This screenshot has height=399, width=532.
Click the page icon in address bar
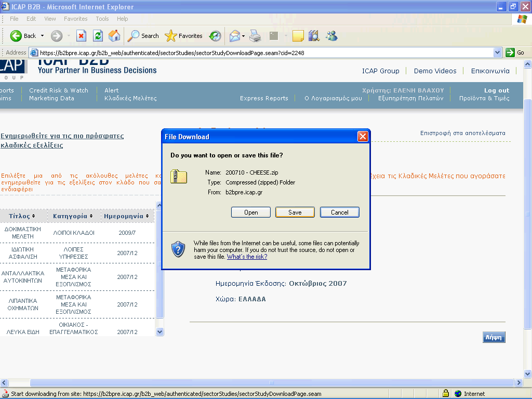coord(34,52)
